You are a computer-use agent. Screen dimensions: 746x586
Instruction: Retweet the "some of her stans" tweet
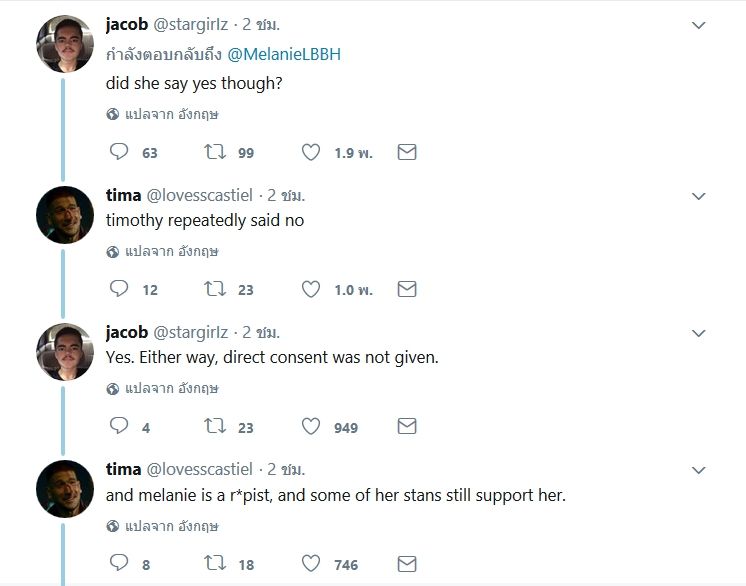214,564
